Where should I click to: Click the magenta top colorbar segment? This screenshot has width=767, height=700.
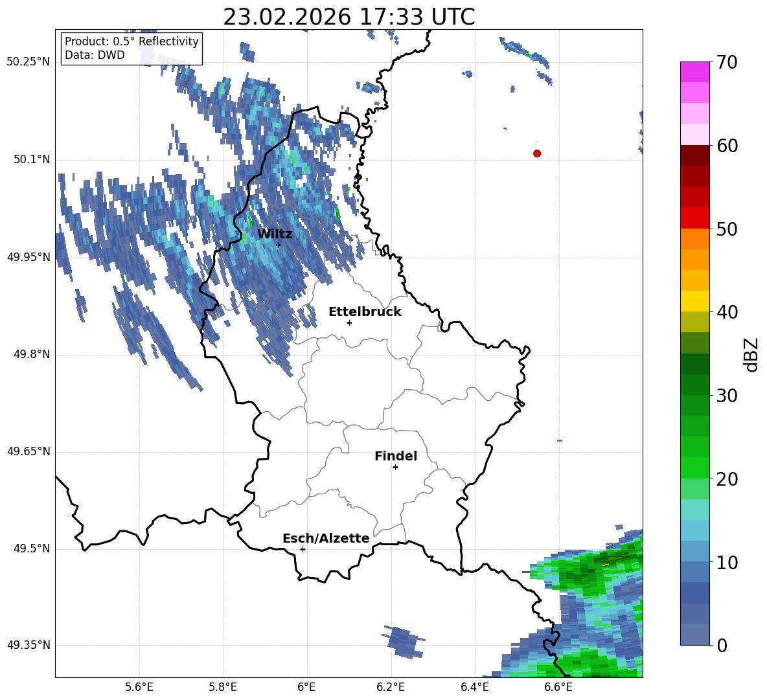(x=694, y=72)
